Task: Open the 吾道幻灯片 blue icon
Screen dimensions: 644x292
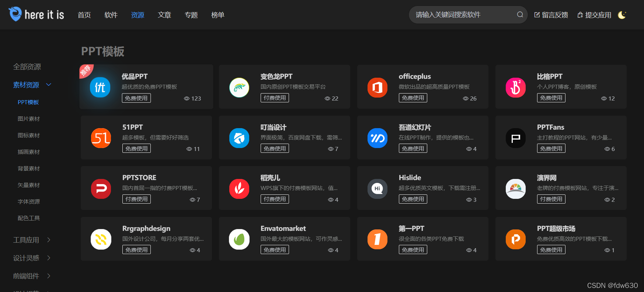Action: (x=377, y=138)
